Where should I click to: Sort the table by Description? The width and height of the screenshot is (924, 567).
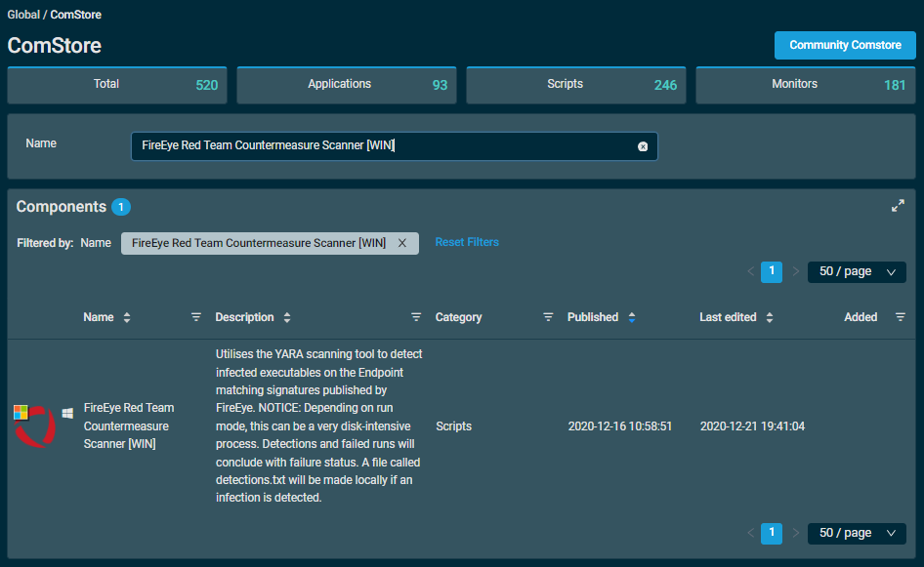[x=287, y=317]
